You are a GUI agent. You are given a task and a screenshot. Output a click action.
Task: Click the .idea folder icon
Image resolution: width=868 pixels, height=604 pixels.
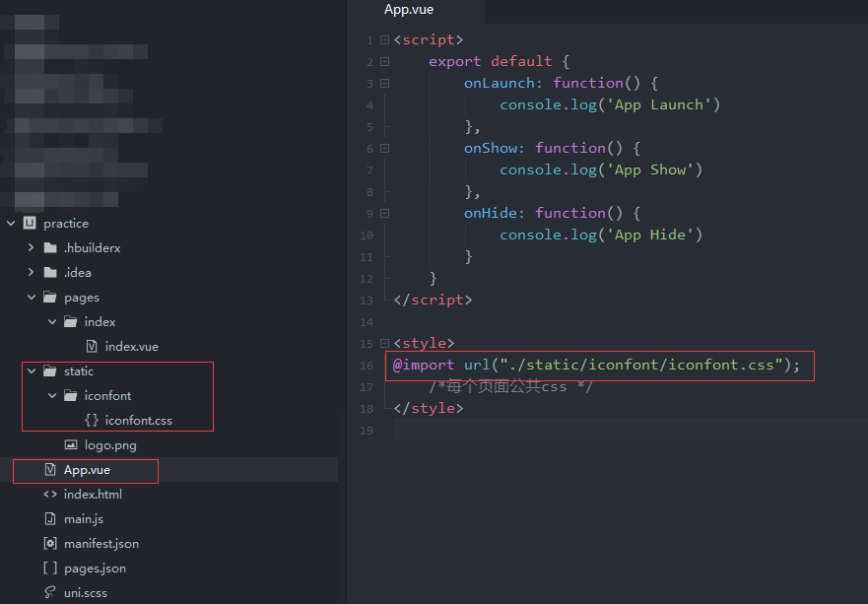[x=50, y=272]
